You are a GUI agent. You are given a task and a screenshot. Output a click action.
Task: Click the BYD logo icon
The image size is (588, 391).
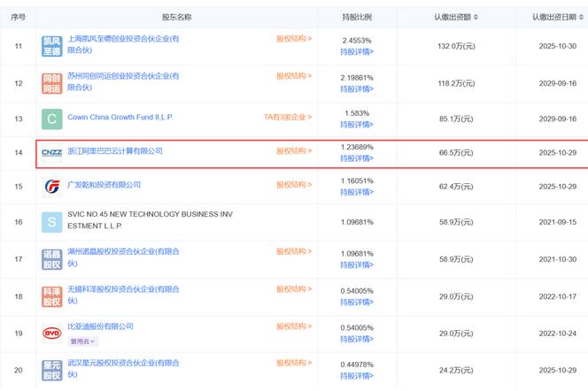tap(52, 333)
